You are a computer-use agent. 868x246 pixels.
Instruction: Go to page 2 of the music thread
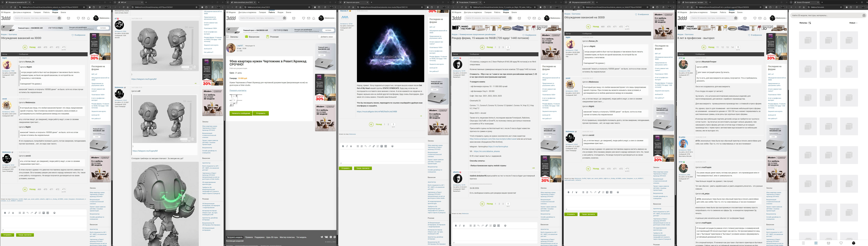pos(388,125)
